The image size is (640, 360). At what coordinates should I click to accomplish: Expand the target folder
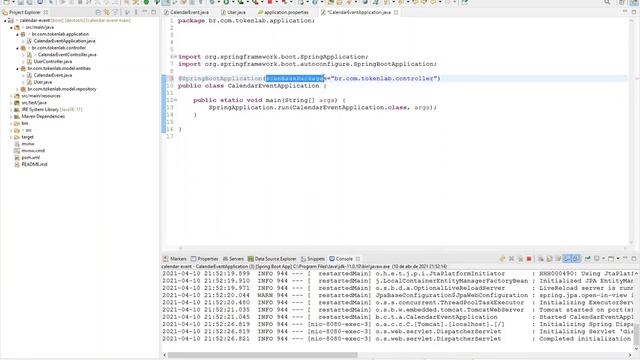click(11, 137)
